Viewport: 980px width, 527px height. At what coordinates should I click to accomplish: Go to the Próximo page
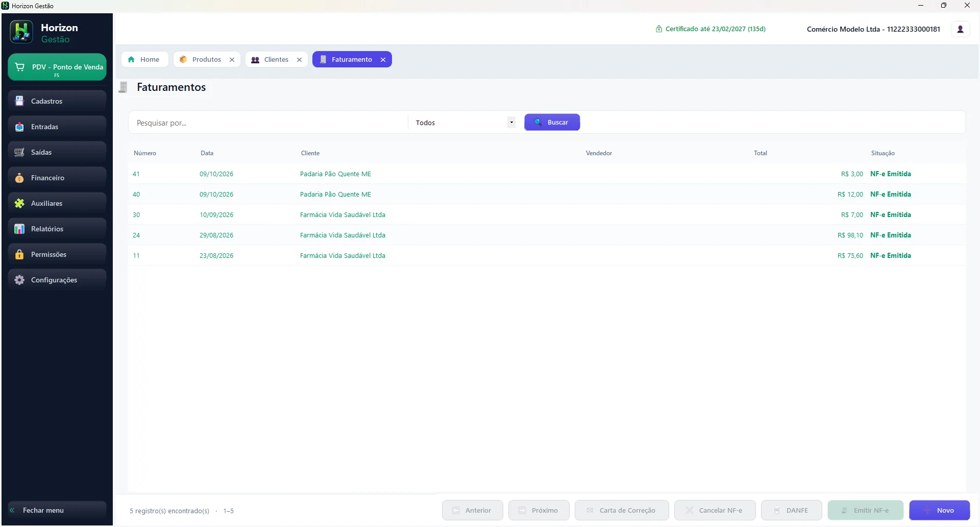tap(539, 510)
